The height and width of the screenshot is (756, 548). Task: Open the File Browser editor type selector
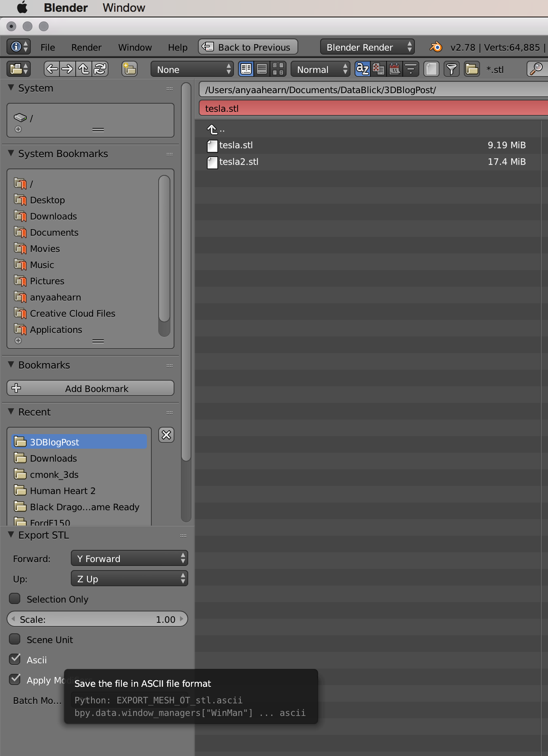(19, 69)
